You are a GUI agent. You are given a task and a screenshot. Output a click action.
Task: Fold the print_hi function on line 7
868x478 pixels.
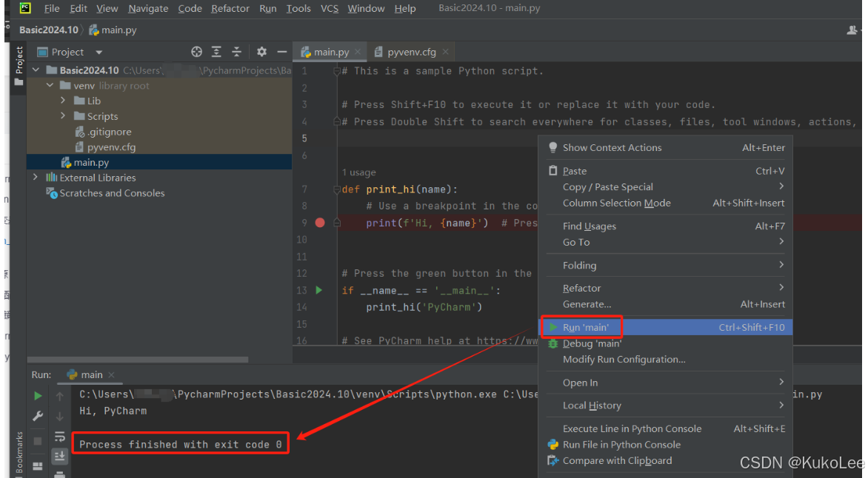pos(336,189)
